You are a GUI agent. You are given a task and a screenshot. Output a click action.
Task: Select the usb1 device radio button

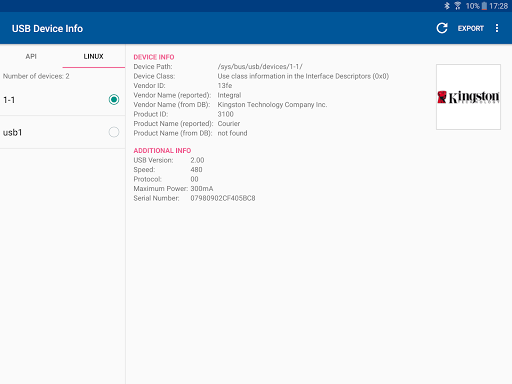114,132
